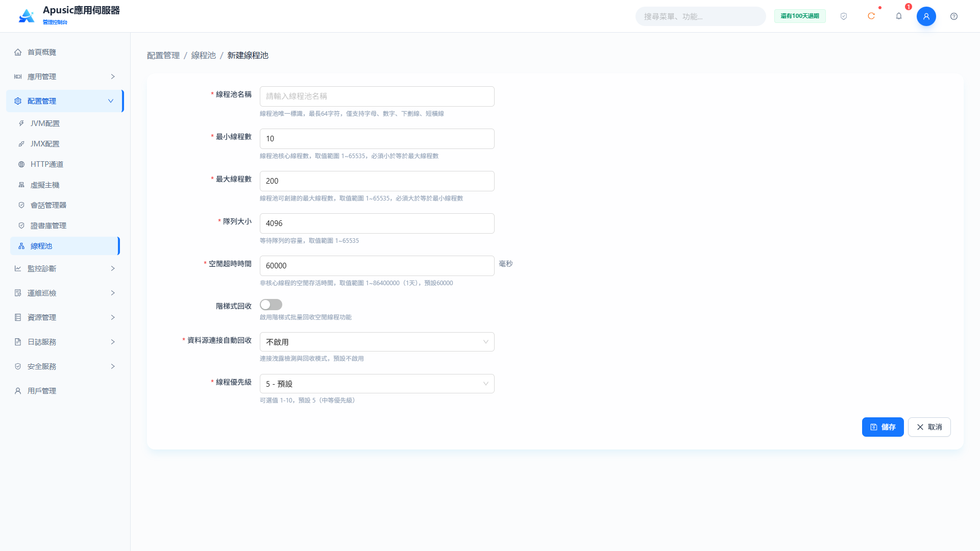The image size is (980, 551).
Task: Click the 資源管理 sidebar icon
Action: (18, 317)
